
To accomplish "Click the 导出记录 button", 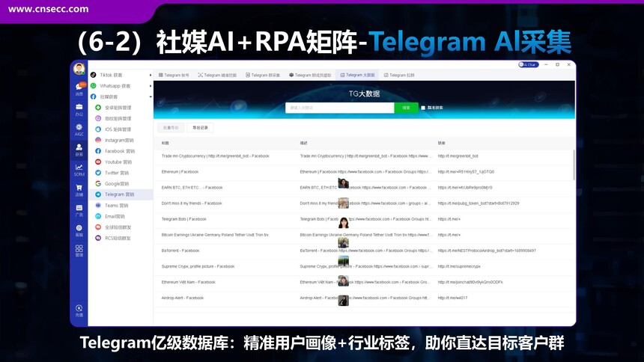I will coord(200,128).
